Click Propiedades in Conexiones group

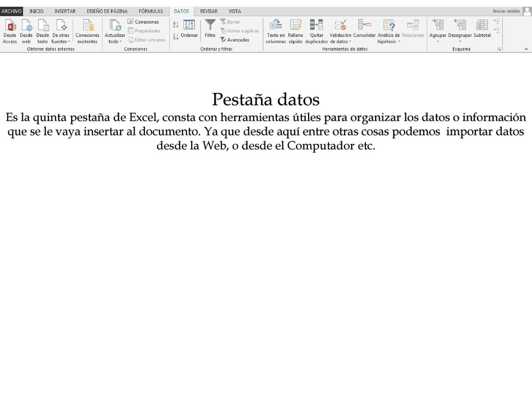(144, 31)
